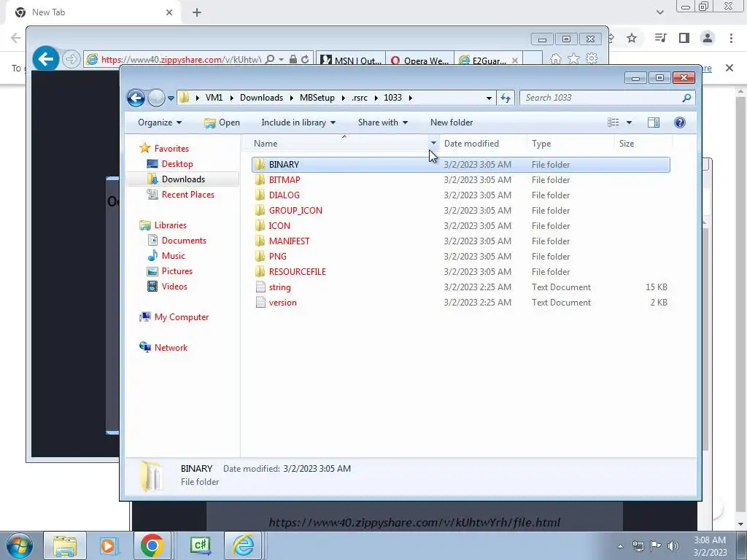Click Internet Explorer home icon
The image size is (747, 560).
[555, 59]
